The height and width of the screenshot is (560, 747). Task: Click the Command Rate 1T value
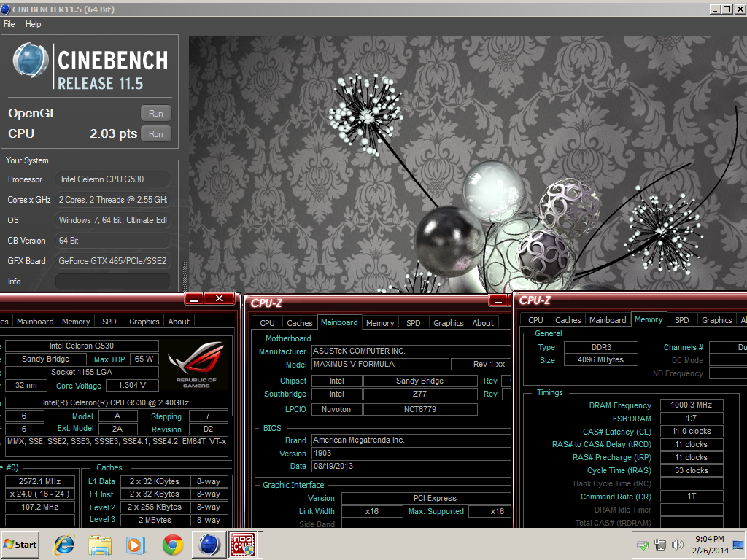click(692, 497)
